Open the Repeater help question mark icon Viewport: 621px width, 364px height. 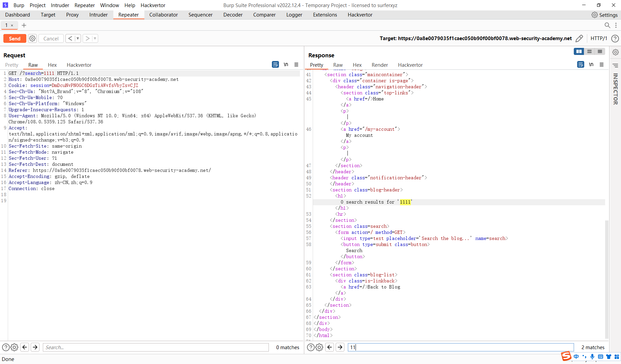[615, 38]
